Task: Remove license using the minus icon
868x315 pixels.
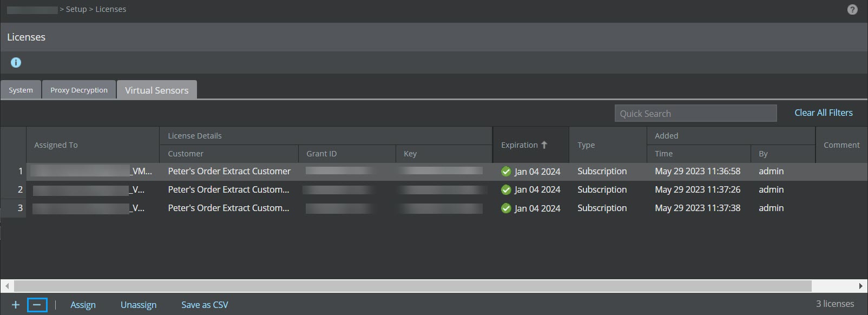Action: [37, 305]
